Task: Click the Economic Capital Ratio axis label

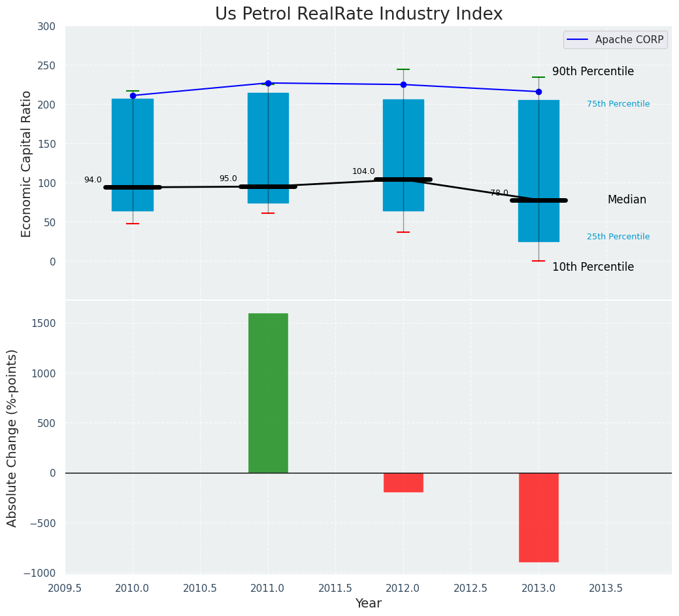Action: 26,163
